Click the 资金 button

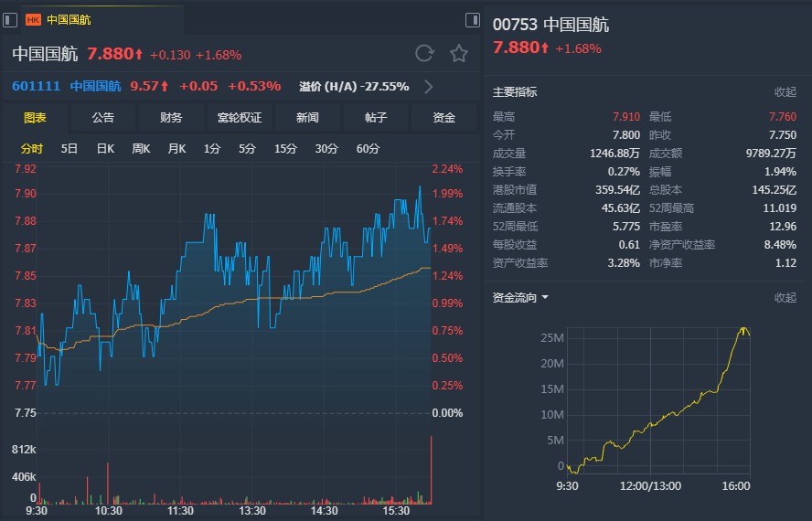click(x=443, y=117)
